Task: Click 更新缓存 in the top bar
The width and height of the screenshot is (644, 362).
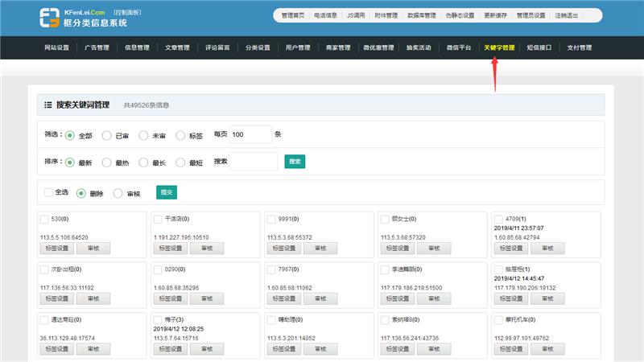Action: (x=500, y=15)
